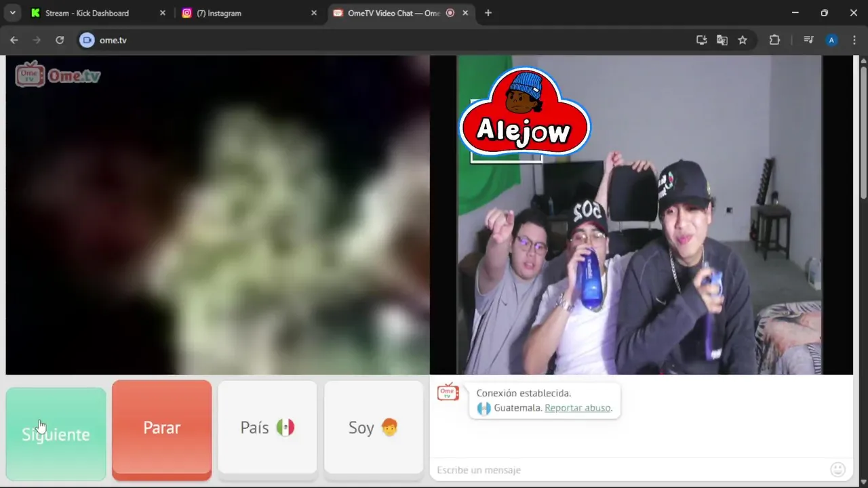Viewport: 868px width, 488px height.
Task: Click the recording indicator on OmeTV tab
Action: [x=450, y=13]
